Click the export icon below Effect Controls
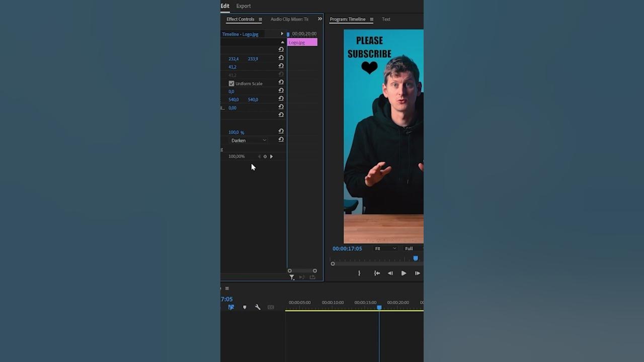Screen dimensions: 644x362 click(312, 277)
